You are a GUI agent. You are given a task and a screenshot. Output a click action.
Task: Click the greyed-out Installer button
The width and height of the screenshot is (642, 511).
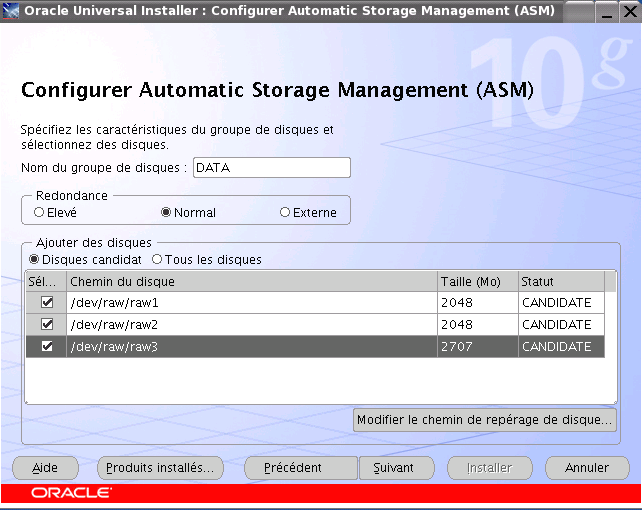point(490,468)
